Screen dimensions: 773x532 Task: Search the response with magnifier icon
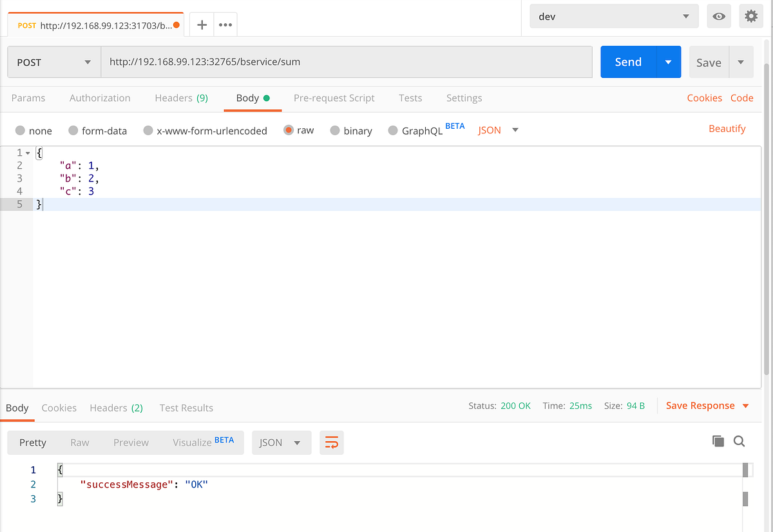pyautogui.click(x=739, y=441)
